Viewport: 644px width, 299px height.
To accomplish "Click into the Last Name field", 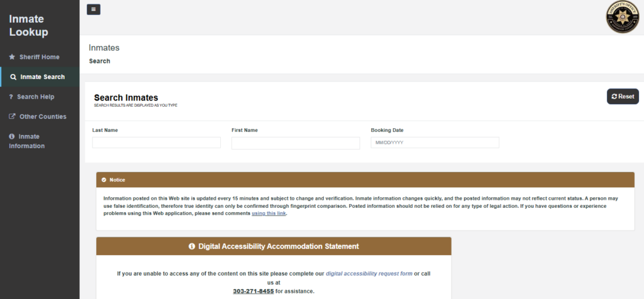I will pos(156,143).
